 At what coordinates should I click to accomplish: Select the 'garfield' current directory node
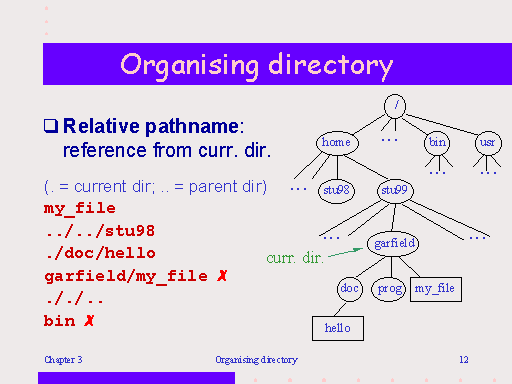[393, 244]
